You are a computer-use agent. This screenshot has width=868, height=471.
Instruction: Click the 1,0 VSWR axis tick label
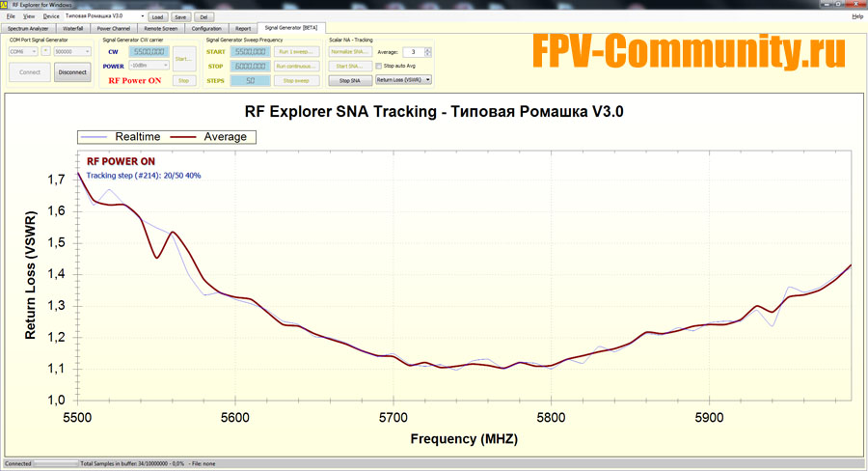tap(56, 401)
